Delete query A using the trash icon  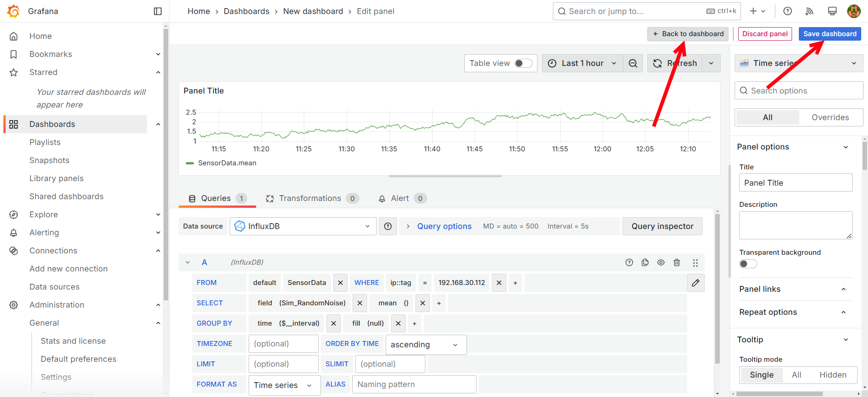pyautogui.click(x=677, y=262)
